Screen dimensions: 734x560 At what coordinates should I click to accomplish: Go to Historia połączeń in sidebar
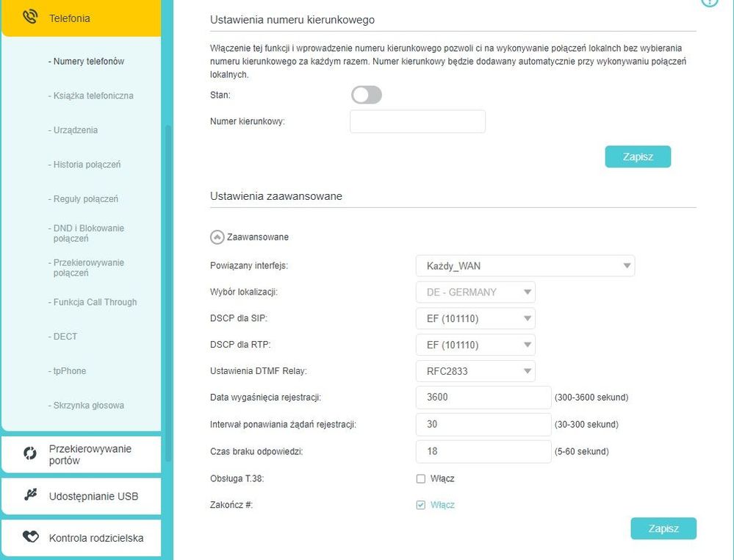coord(87,165)
